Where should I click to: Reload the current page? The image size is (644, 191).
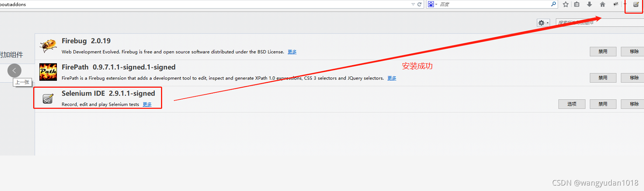click(419, 4)
